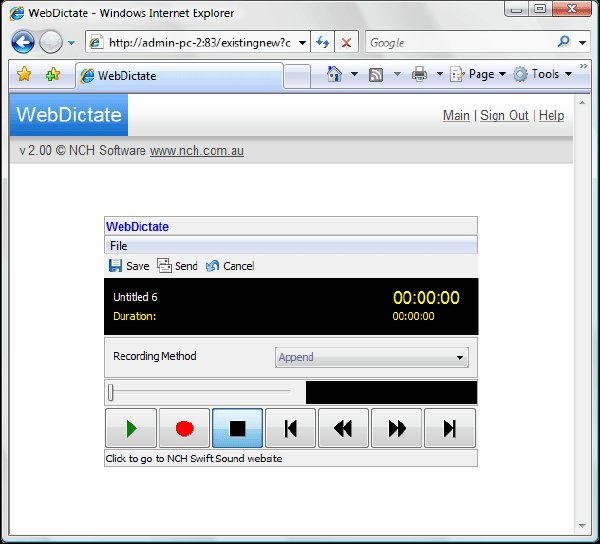Jump to end of dictation
600x544 pixels.
450,428
